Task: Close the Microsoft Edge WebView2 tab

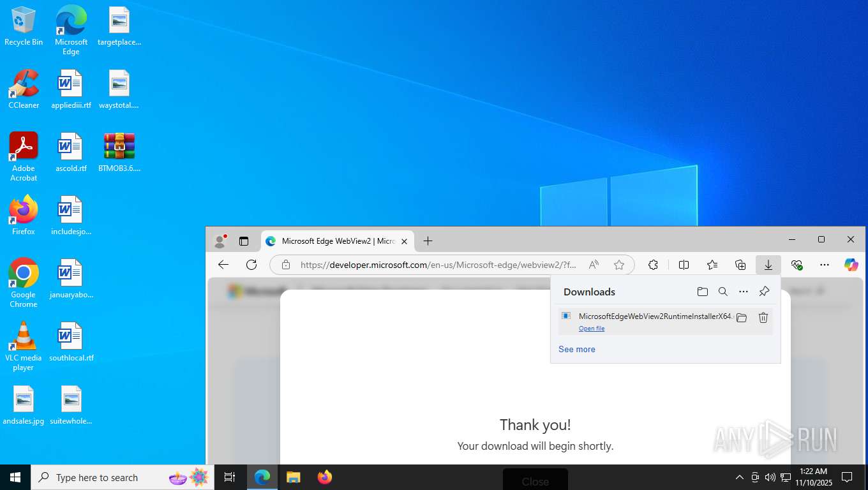Action: 404,241
